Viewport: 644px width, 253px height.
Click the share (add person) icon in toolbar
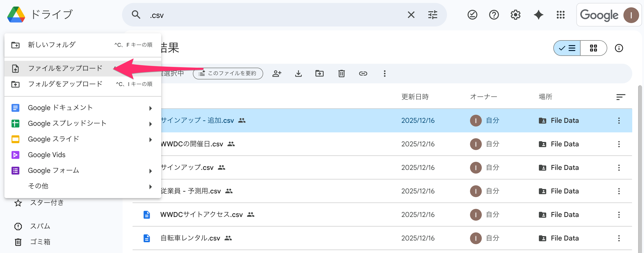[277, 74]
